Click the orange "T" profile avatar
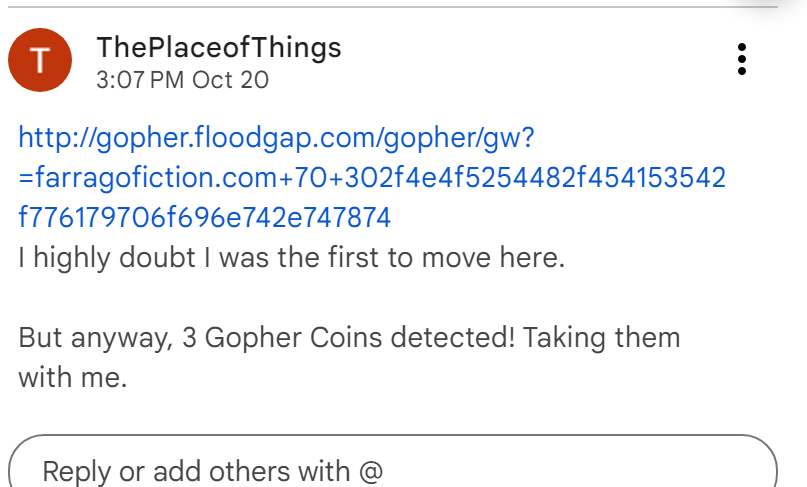Image resolution: width=807 pixels, height=487 pixels. (x=40, y=60)
